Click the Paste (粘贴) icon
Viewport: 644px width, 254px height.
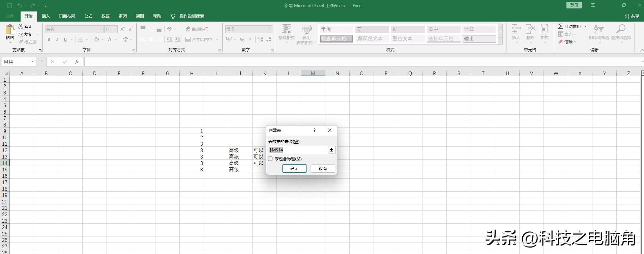click(x=10, y=30)
